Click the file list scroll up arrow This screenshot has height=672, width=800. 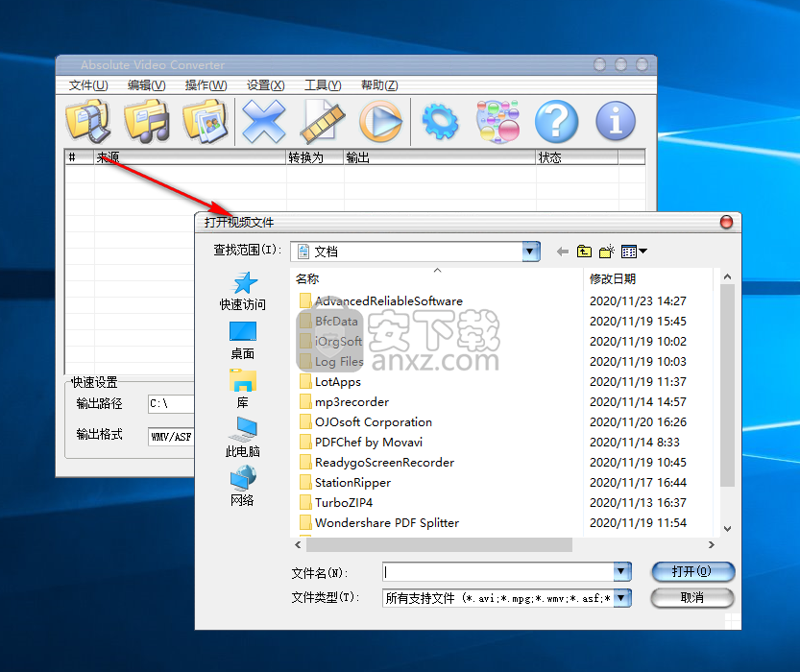point(728,276)
